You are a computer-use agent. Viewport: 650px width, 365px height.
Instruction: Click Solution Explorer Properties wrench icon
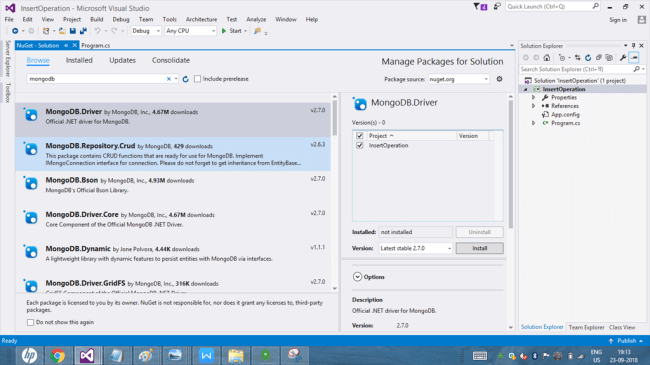coord(623,58)
